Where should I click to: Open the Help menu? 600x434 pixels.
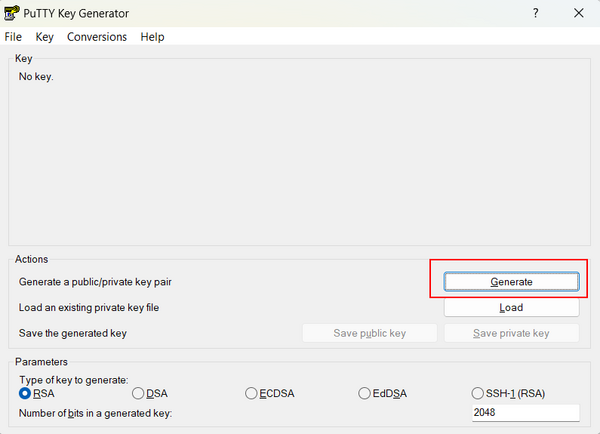click(x=152, y=37)
